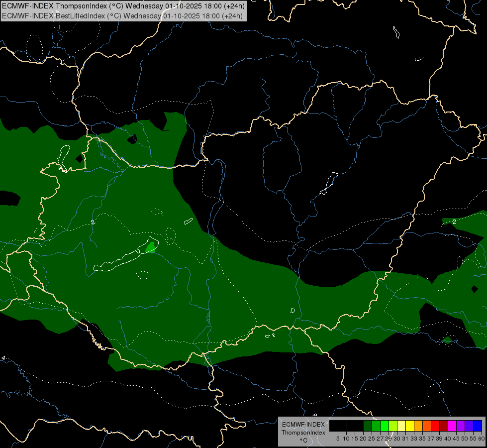Click the legend °C unit label
487x448 pixels.
tap(303, 441)
